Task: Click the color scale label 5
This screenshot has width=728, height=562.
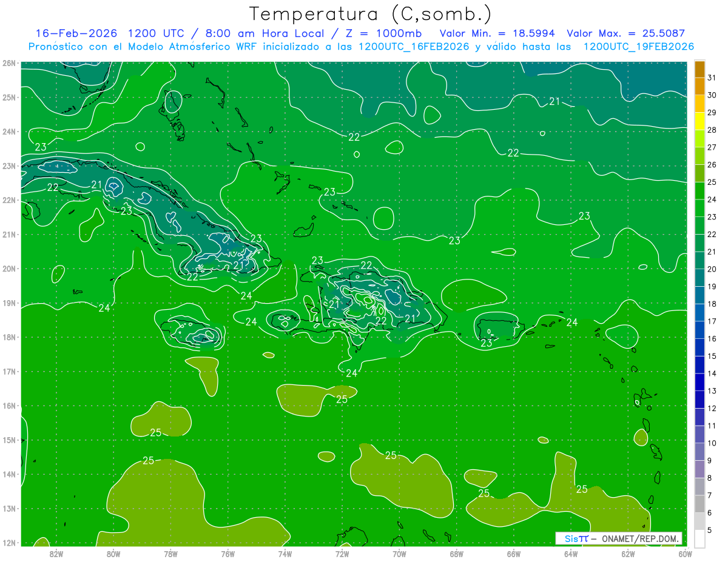Action: point(710,530)
